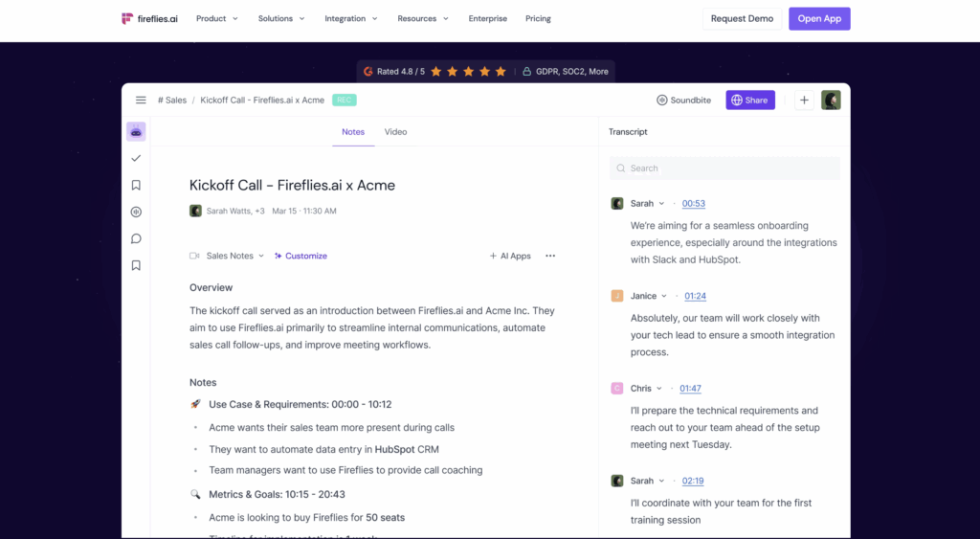This screenshot has height=539, width=980.
Task: Expand the Solutions menu
Action: click(x=281, y=19)
